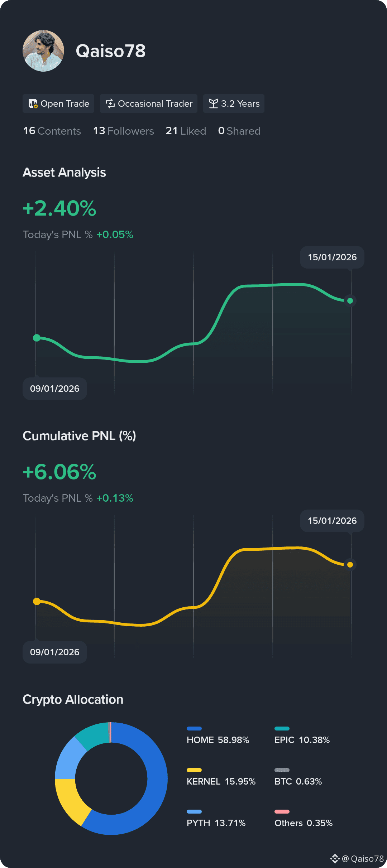The height and width of the screenshot is (868, 387).
Task: Click the Binance logo watermark icon
Action: (x=335, y=858)
